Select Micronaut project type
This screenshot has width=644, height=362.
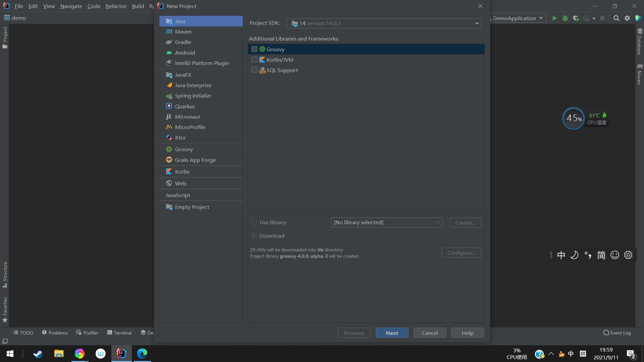pyautogui.click(x=201, y=117)
